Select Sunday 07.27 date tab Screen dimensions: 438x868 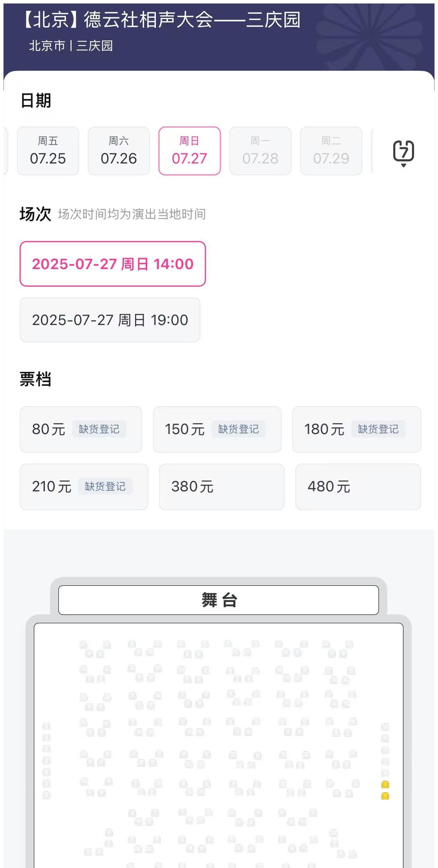pos(189,151)
